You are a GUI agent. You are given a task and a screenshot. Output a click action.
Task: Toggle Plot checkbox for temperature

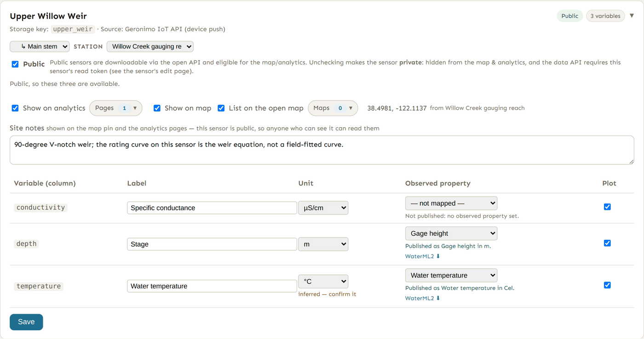coord(607,285)
